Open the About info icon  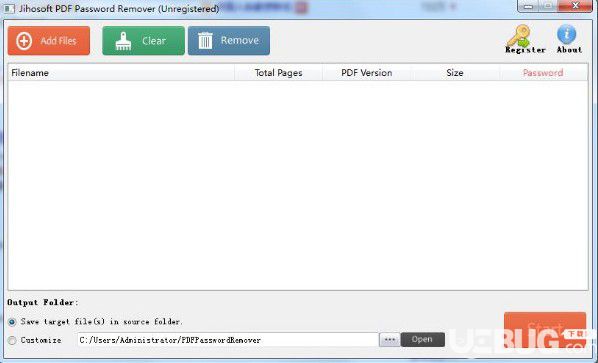click(x=569, y=39)
